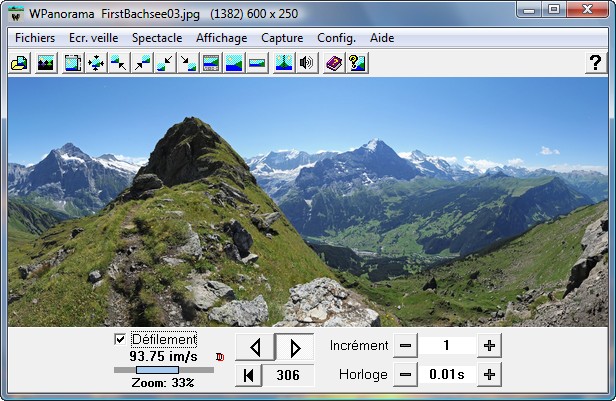Decrease the Incrément value
The width and height of the screenshot is (616, 401).
pos(405,346)
